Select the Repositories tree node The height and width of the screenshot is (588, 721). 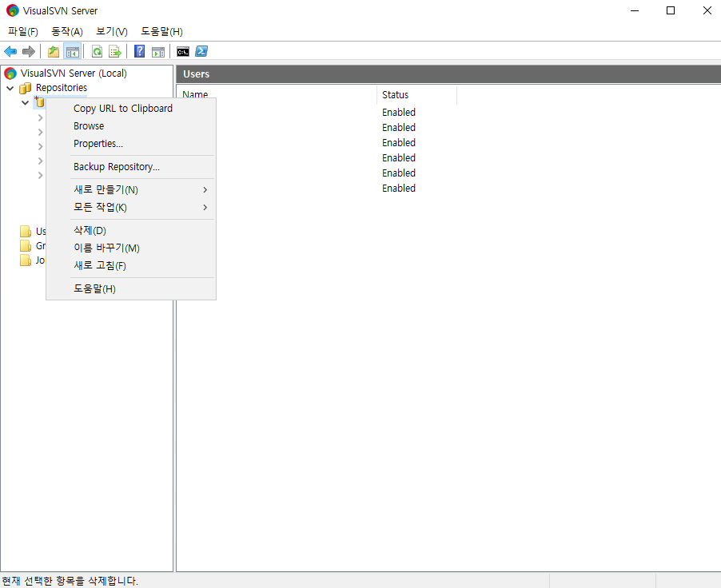click(x=62, y=87)
